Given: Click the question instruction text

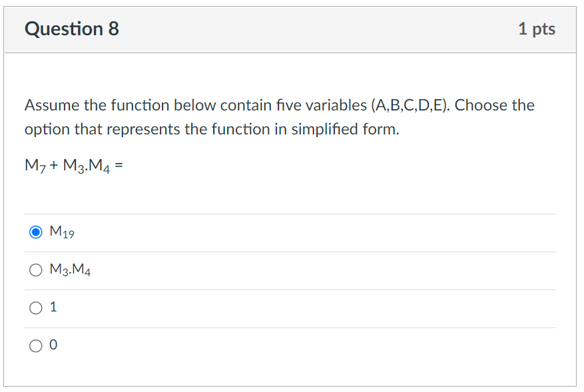Looking at the screenshot, I should tap(280, 116).
